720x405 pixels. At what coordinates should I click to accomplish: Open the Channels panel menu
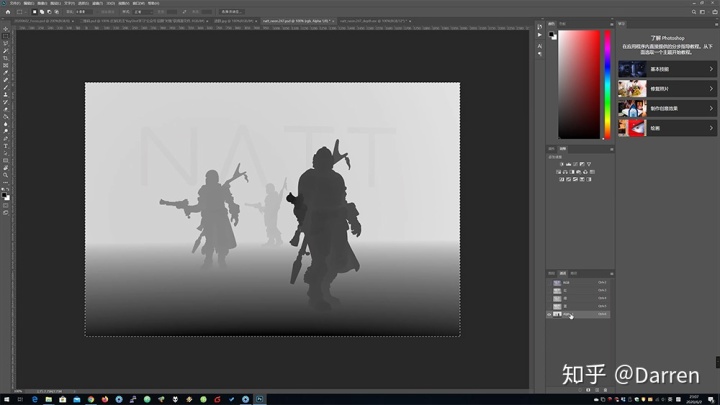pyautogui.click(x=611, y=274)
